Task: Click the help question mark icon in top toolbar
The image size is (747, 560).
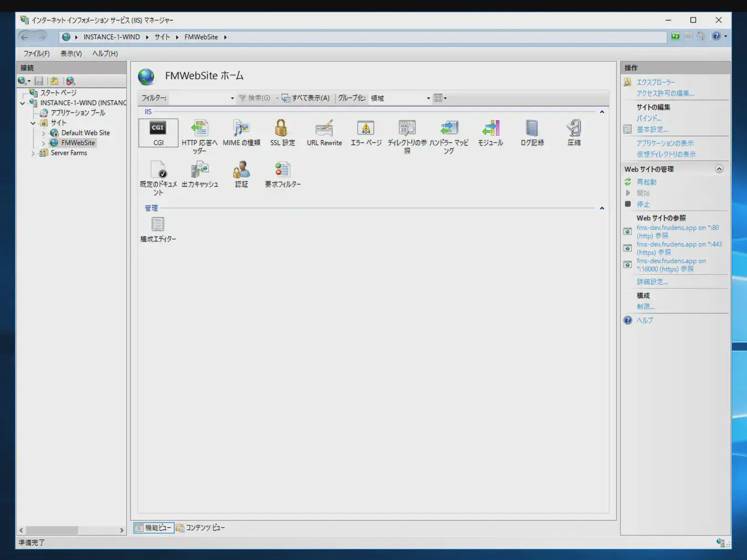Action: point(717,36)
